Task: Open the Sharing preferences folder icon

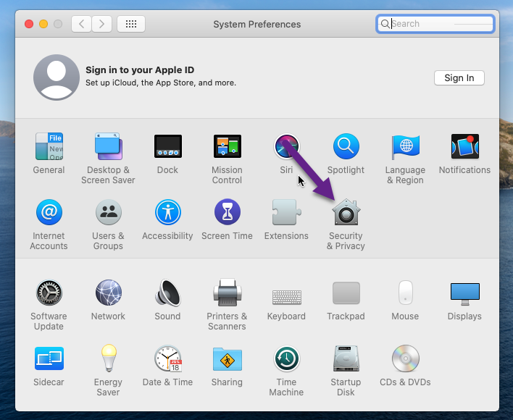Action: (227, 359)
